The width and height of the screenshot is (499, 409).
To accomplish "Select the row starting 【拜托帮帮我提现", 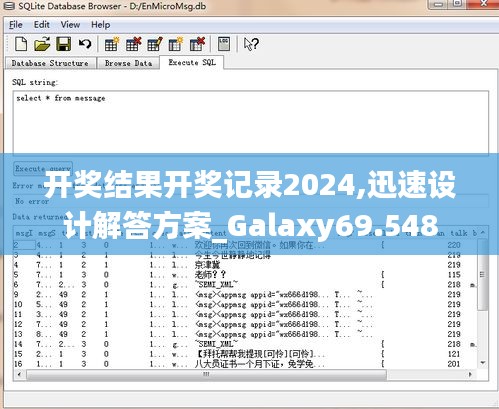I will tap(245, 354).
